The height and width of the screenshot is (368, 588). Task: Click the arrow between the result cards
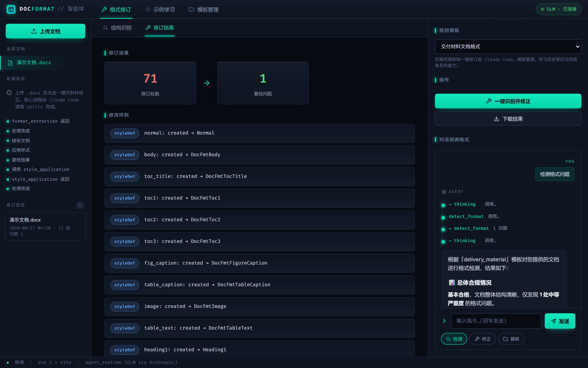(207, 83)
